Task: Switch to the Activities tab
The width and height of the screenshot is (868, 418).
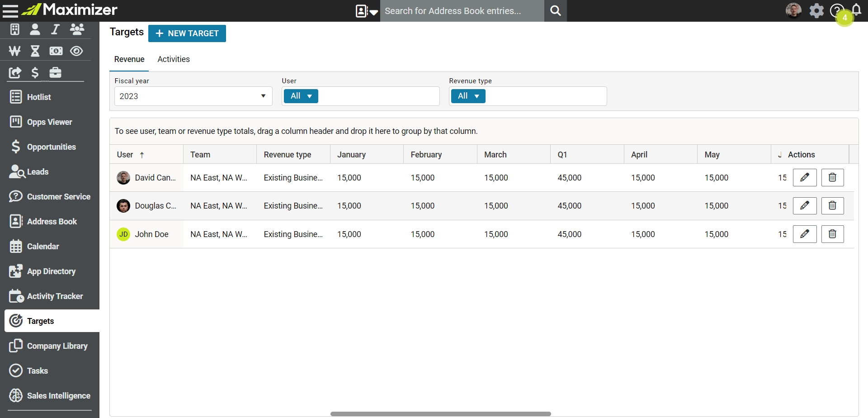Action: (x=174, y=59)
